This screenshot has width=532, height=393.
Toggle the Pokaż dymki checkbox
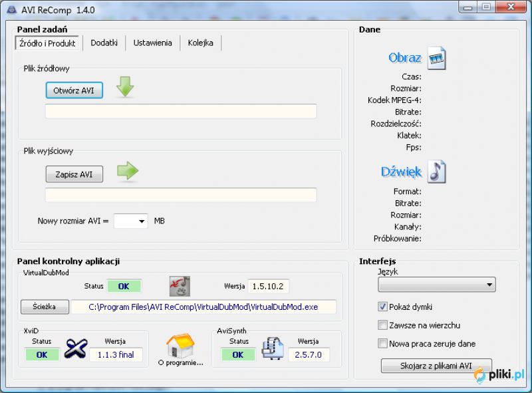click(382, 307)
